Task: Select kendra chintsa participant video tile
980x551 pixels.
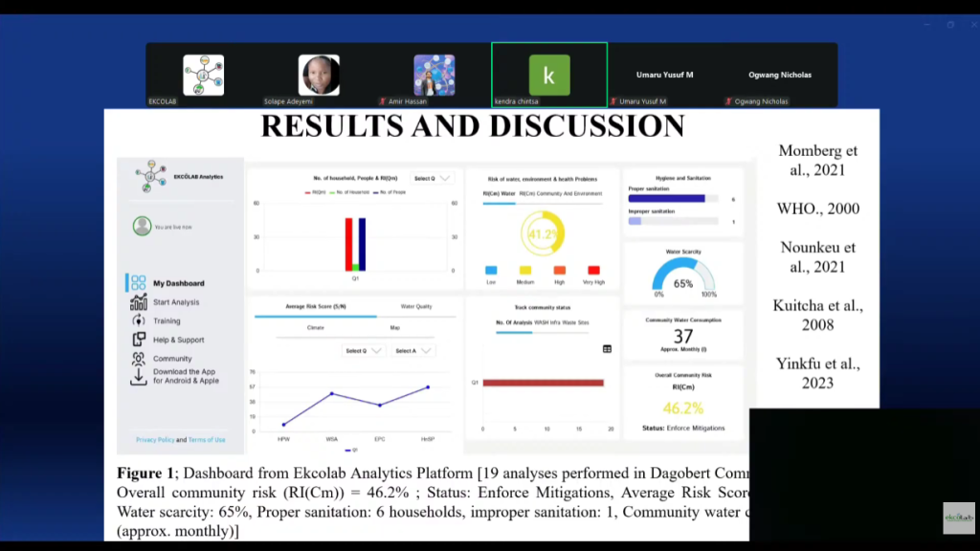Action: click(x=548, y=75)
